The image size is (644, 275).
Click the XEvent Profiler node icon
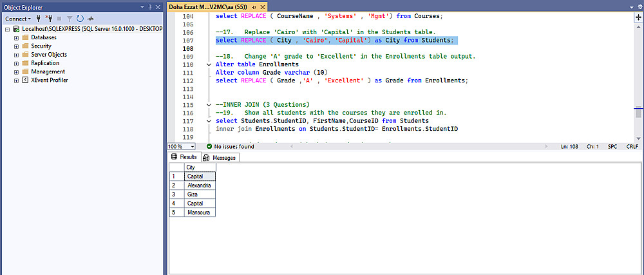(25, 81)
